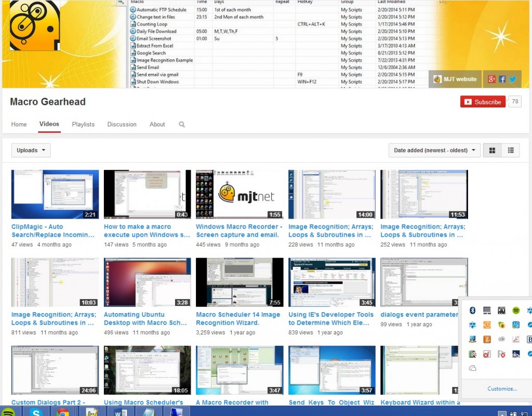Click the headphones icon in tray popup
Image resolution: width=532 pixels, height=416 pixels.
pyautogui.click(x=501, y=310)
